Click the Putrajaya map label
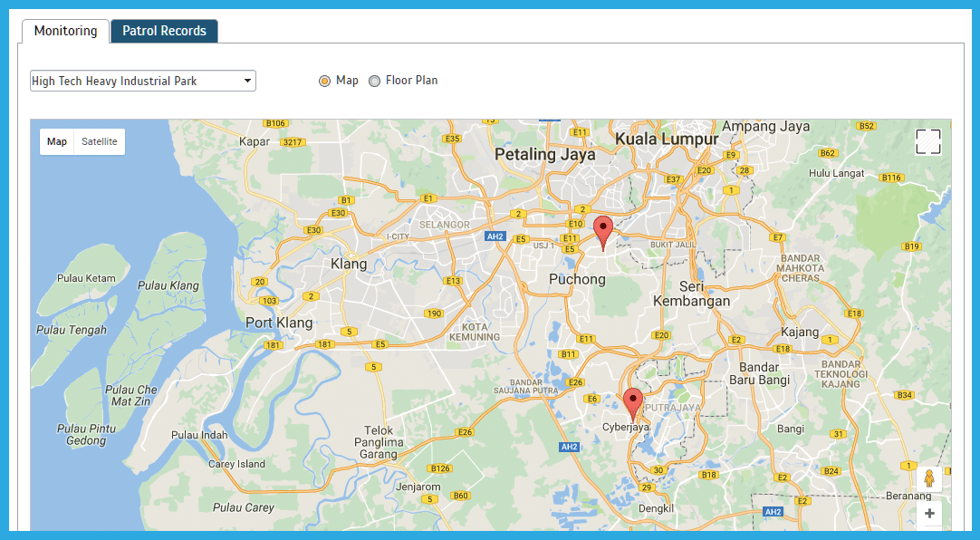 (x=672, y=408)
